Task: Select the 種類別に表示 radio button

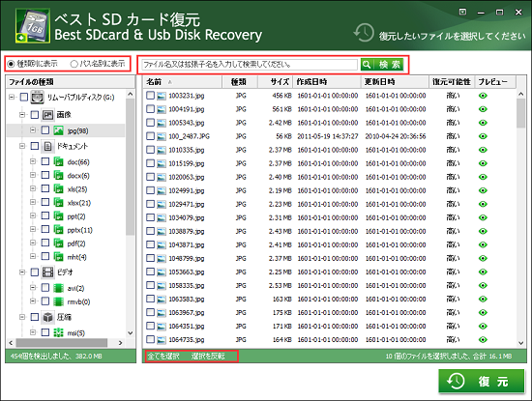Action: (12, 64)
